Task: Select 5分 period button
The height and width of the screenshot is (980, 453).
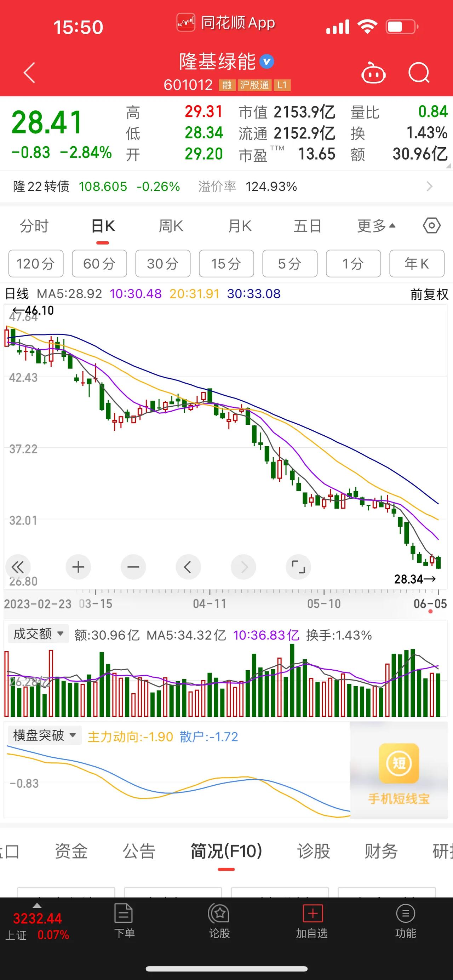Action: tap(290, 263)
